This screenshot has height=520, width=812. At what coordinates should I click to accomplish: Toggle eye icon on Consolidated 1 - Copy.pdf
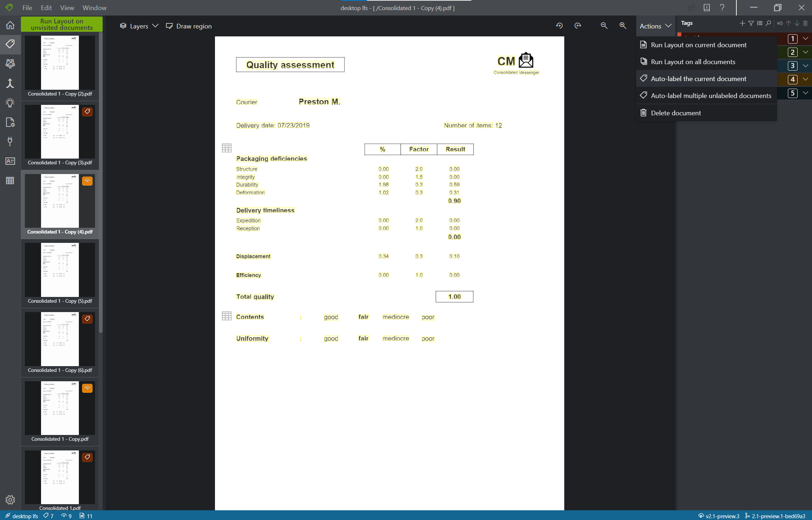click(x=88, y=388)
